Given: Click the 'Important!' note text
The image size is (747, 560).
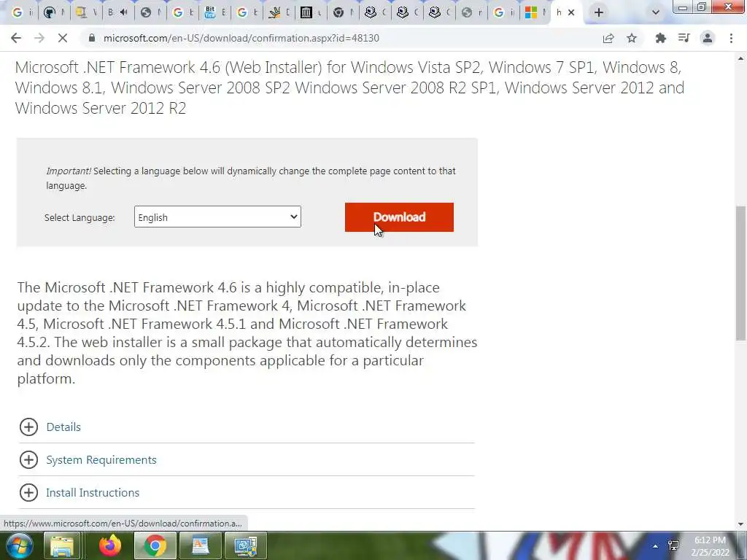Looking at the screenshot, I should click(251, 178).
